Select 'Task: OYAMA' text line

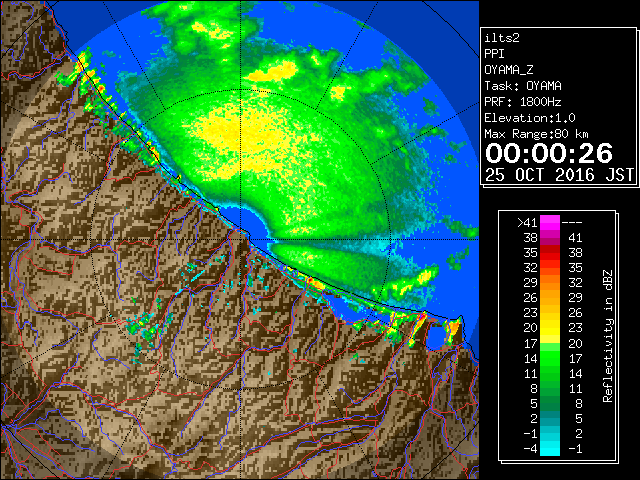pos(523,86)
